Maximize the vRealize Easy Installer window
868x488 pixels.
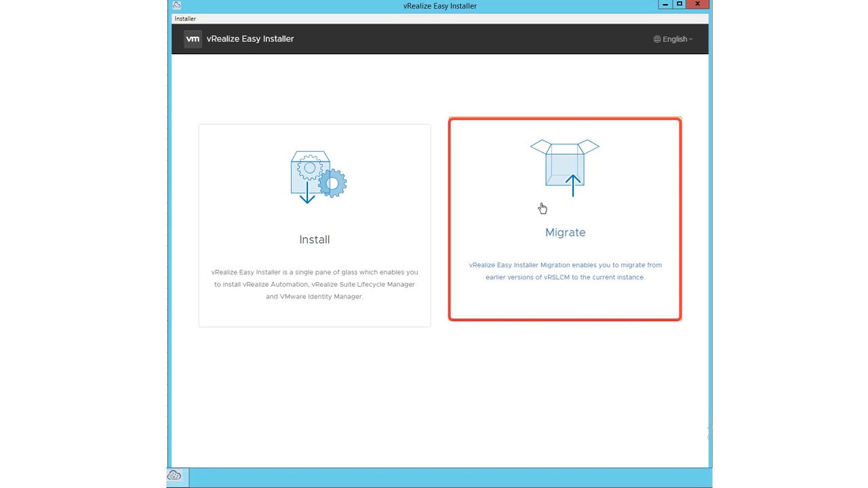tap(679, 5)
